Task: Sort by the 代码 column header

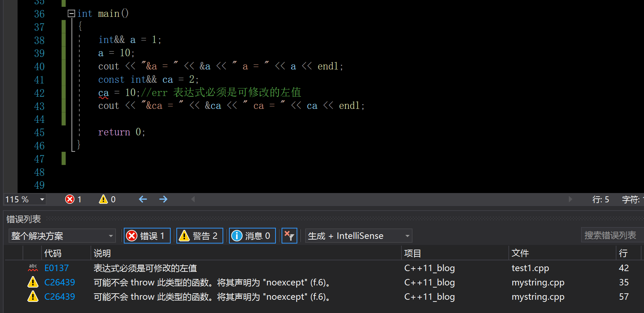Action: 53,253
